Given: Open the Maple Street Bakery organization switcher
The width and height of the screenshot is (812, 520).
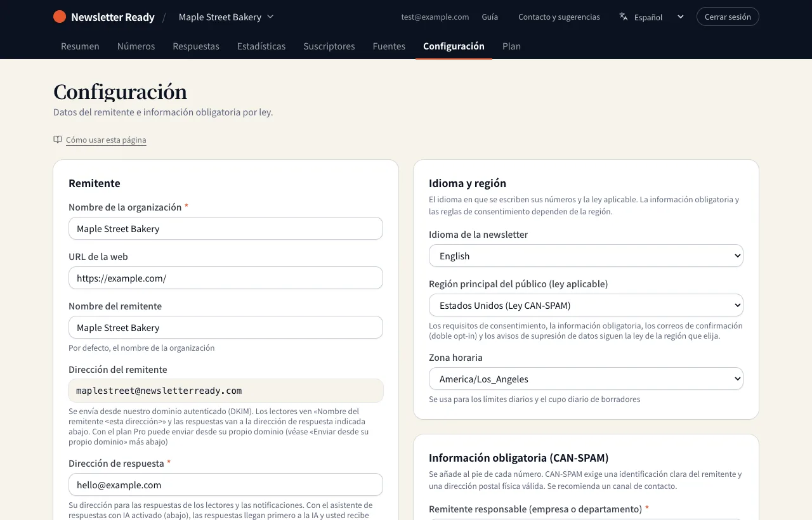Looking at the screenshot, I should pos(226,16).
